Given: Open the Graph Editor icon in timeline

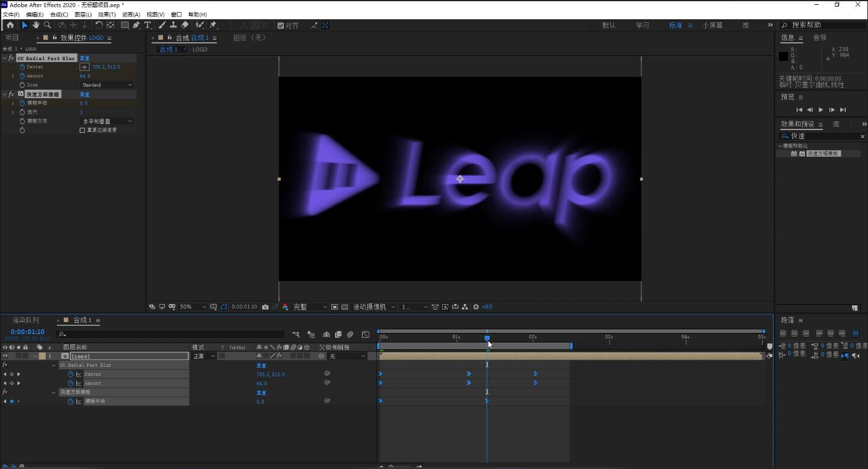Looking at the screenshot, I should click(x=366, y=334).
